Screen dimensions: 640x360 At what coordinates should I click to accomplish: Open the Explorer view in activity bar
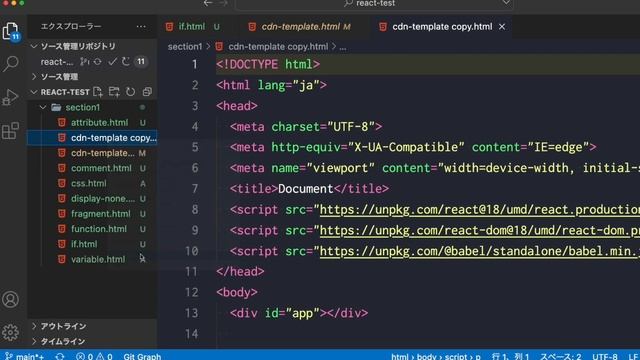pyautogui.click(x=11, y=31)
